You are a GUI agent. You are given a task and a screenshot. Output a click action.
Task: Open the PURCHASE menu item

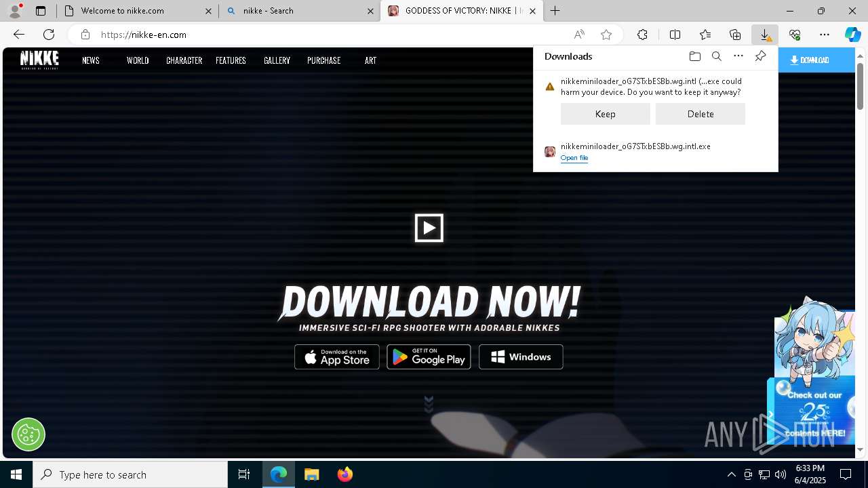[x=324, y=60]
